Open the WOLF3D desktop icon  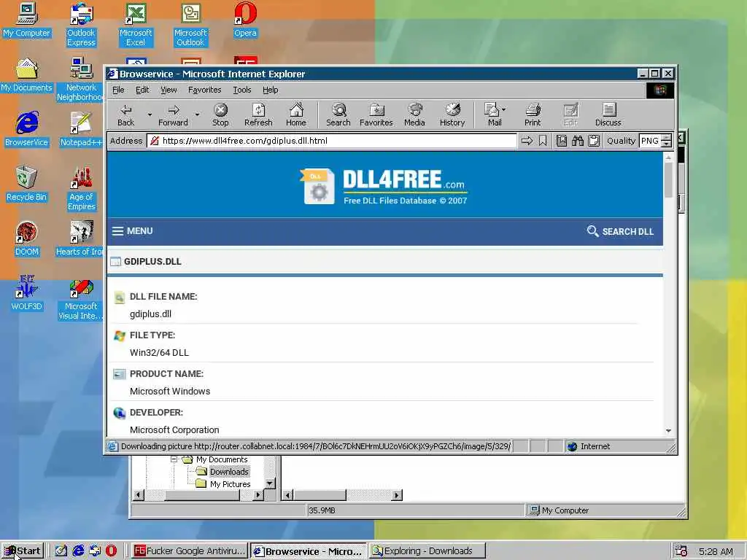point(27,293)
